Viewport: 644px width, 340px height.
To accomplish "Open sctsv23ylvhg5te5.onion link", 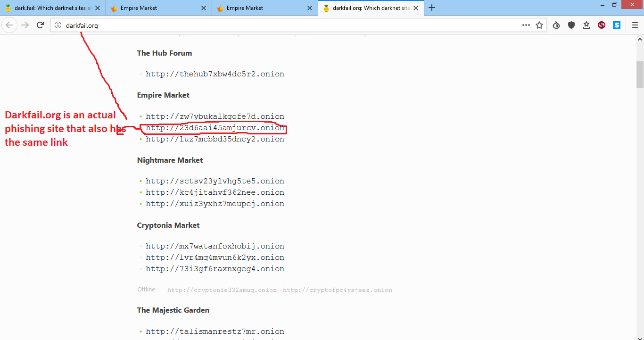I will click(x=215, y=181).
